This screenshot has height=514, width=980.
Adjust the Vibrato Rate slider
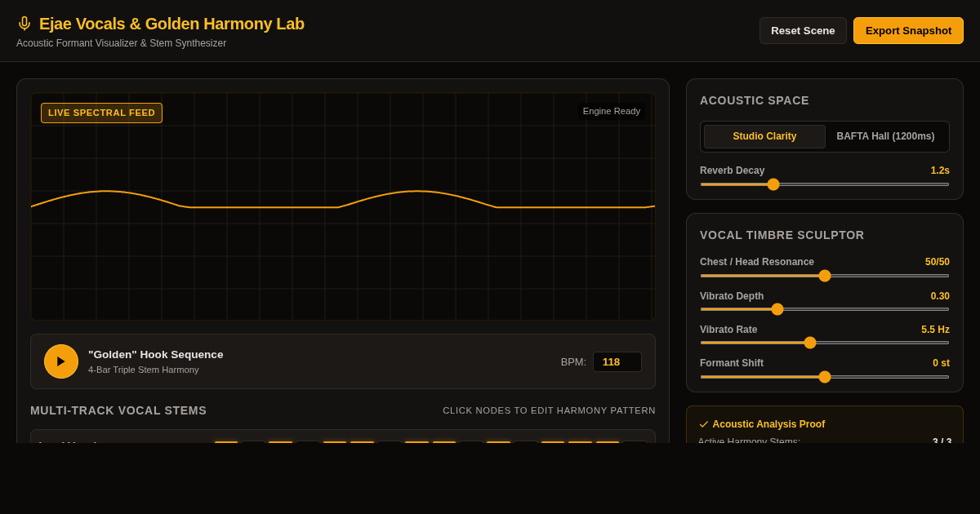[x=825, y=343]
